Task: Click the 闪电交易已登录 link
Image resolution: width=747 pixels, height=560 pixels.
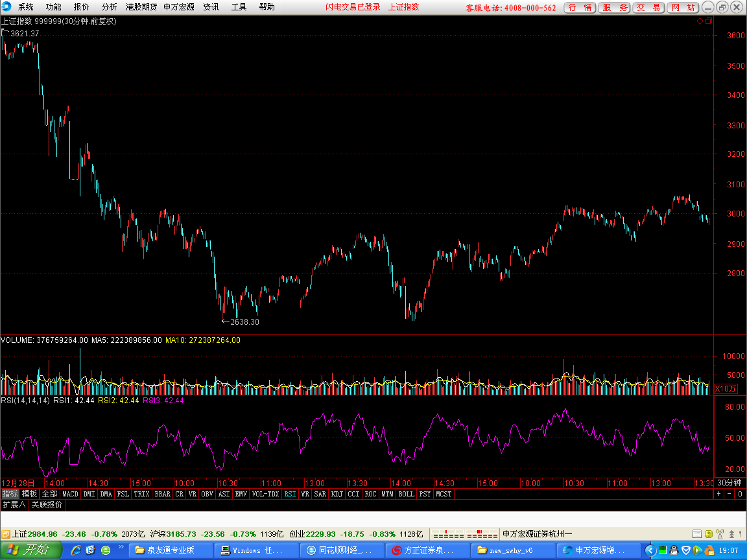Action: tap(353, 6)
